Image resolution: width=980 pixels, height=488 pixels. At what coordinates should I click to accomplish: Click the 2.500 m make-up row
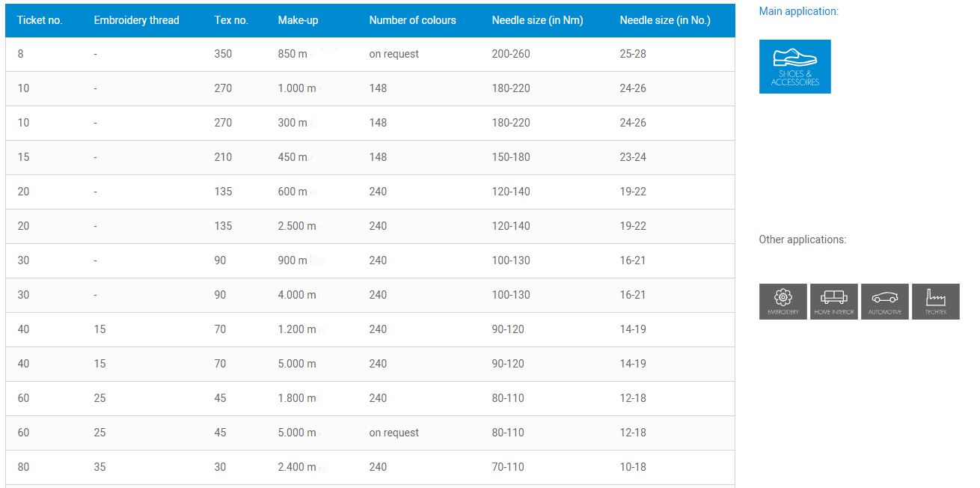pyautogui.click(x=370, y=226)
